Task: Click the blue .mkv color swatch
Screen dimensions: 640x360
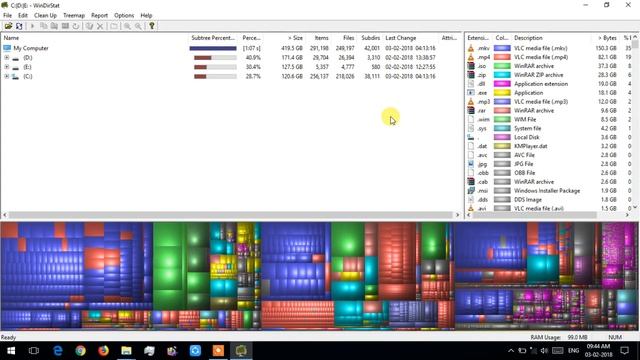Action: tap(502, 48)
